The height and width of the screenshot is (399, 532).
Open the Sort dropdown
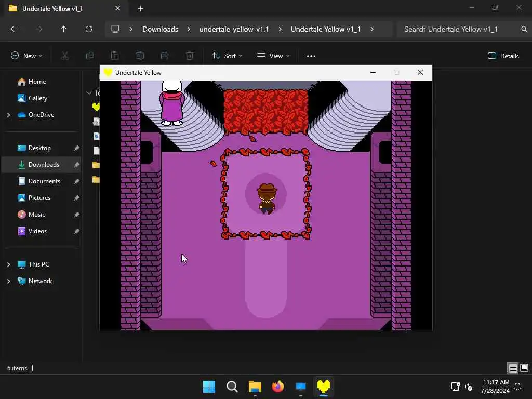click(x=227, y=56)
